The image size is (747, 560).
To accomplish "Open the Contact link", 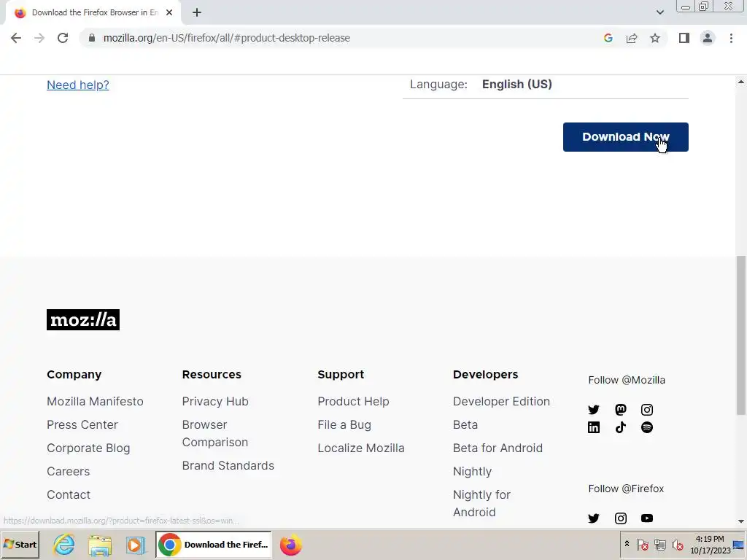I will click(x=69, y=495).
